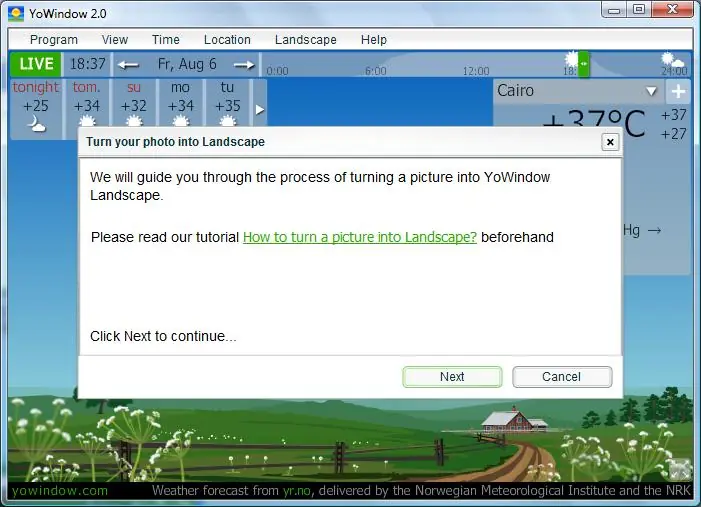Click the Next button
701x507 pixels.
click(x=452, y=377)
